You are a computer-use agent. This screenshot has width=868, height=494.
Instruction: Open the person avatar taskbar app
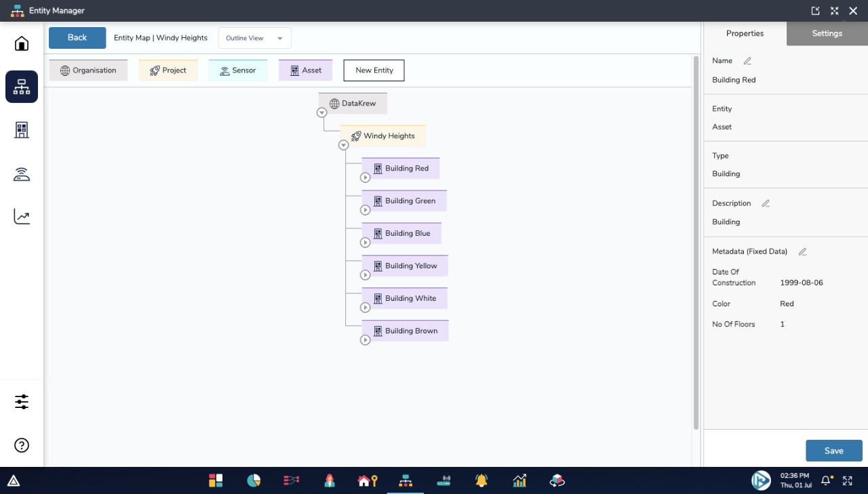click(330, 480)
